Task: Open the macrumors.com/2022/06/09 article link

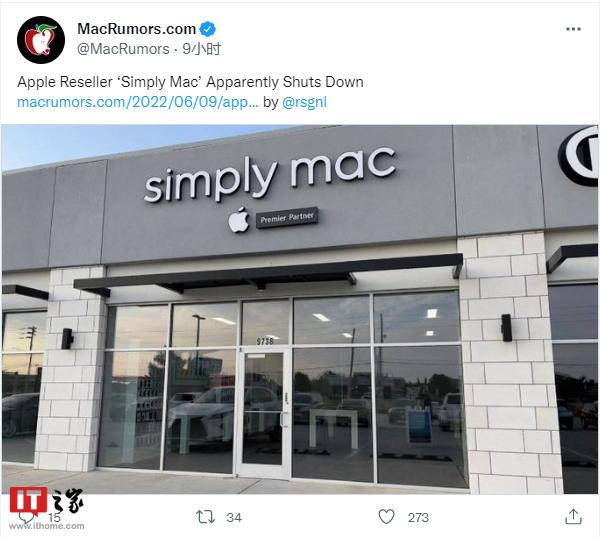Action: click(x=138, y=102)
